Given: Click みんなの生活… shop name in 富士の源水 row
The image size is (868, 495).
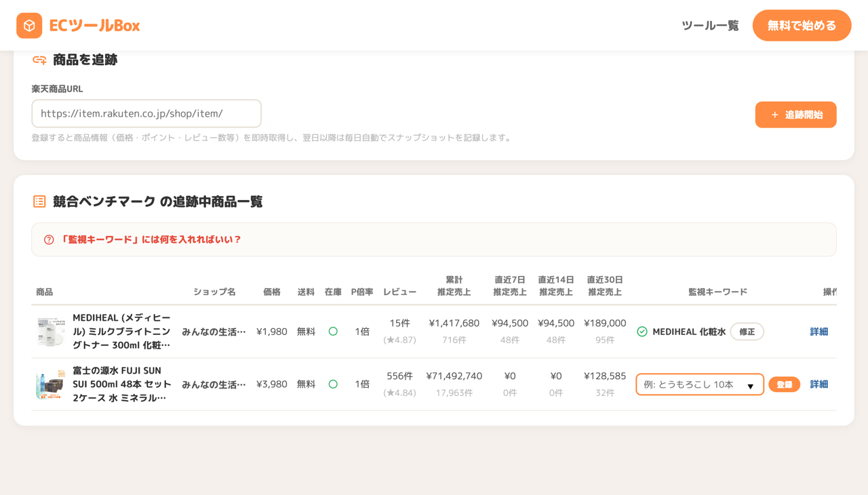Looking at the screenshot, I should 214,384.
